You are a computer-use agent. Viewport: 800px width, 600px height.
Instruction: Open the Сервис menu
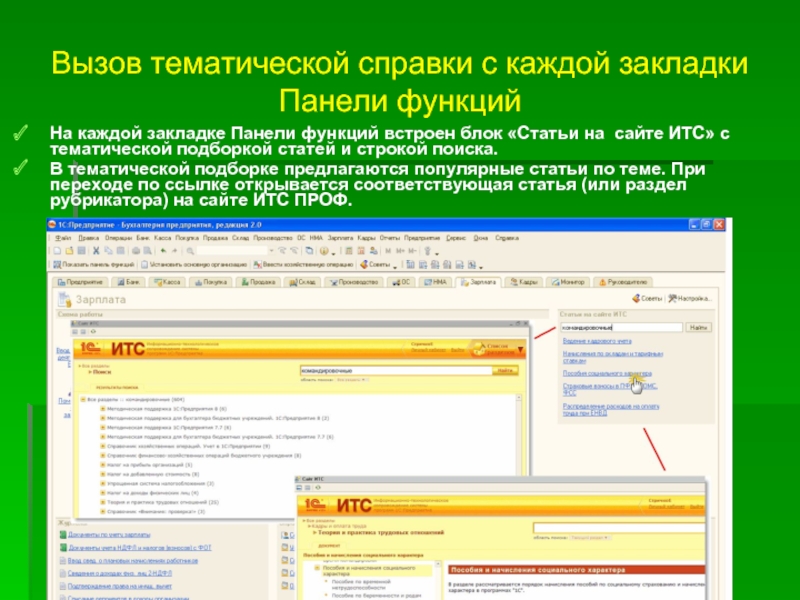[456, 238]
